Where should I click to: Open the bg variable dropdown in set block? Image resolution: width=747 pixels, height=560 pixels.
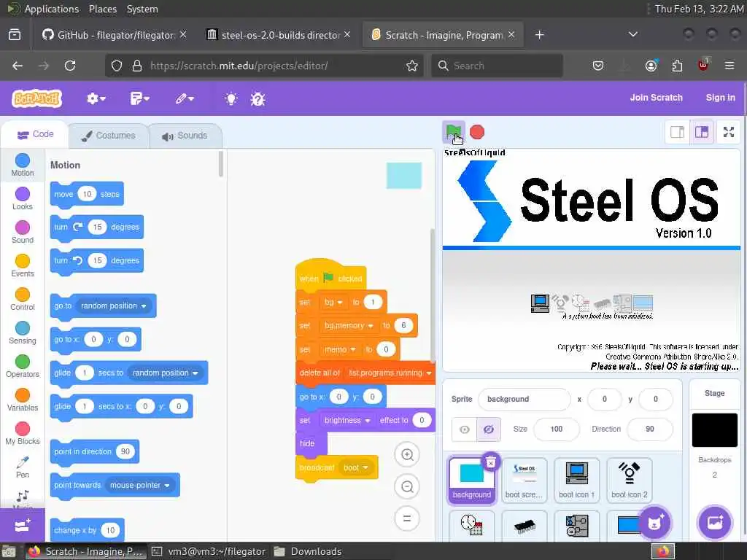(333, 303)
